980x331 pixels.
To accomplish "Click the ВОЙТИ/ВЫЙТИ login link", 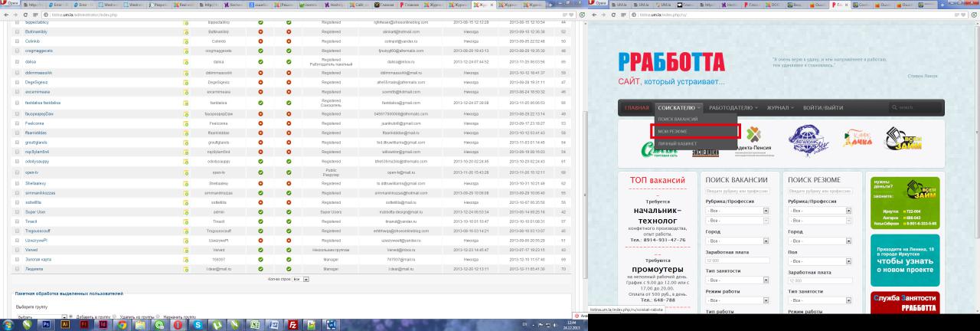I will (x=823, y=108).
